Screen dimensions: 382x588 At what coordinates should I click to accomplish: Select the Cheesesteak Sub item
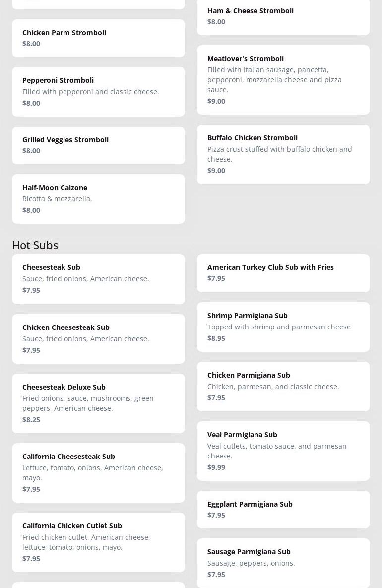[98, 279]
